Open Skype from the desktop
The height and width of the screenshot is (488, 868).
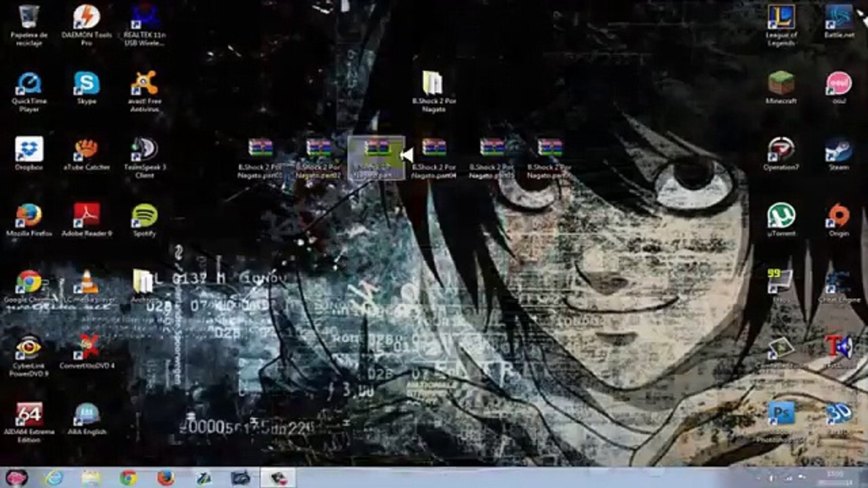(87, 88)
